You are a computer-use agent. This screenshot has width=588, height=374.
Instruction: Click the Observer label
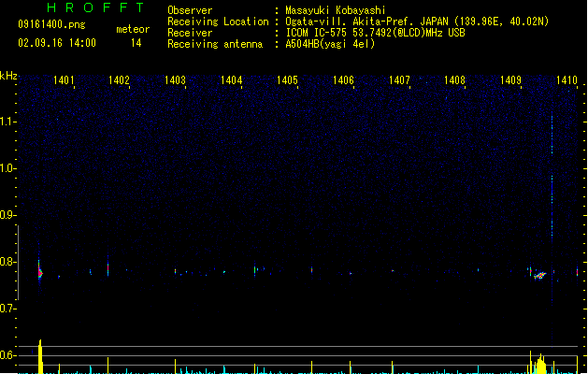pos(190,10)
